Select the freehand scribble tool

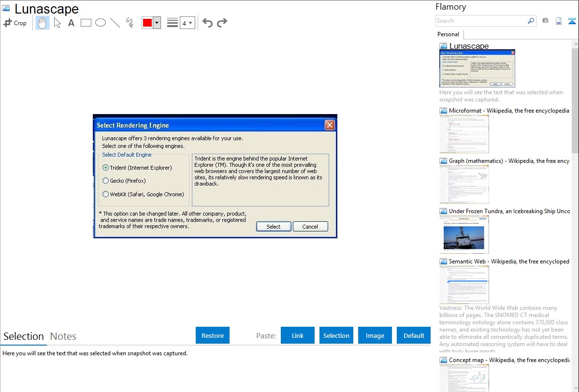(130, 23)
